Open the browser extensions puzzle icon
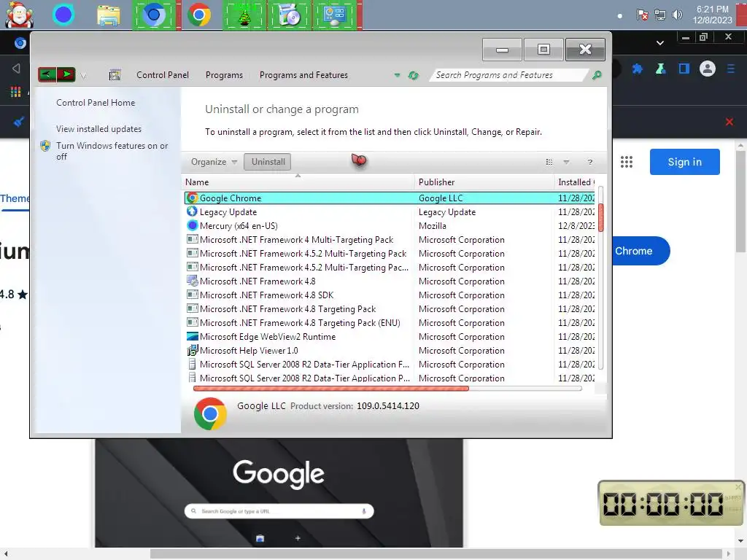The image size is (747, 560). [x=637, y=69]
